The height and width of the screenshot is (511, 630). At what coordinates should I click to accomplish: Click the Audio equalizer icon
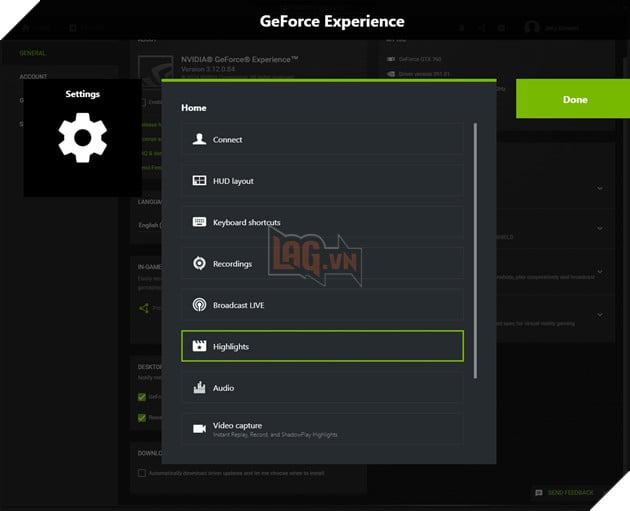point(199,387)
